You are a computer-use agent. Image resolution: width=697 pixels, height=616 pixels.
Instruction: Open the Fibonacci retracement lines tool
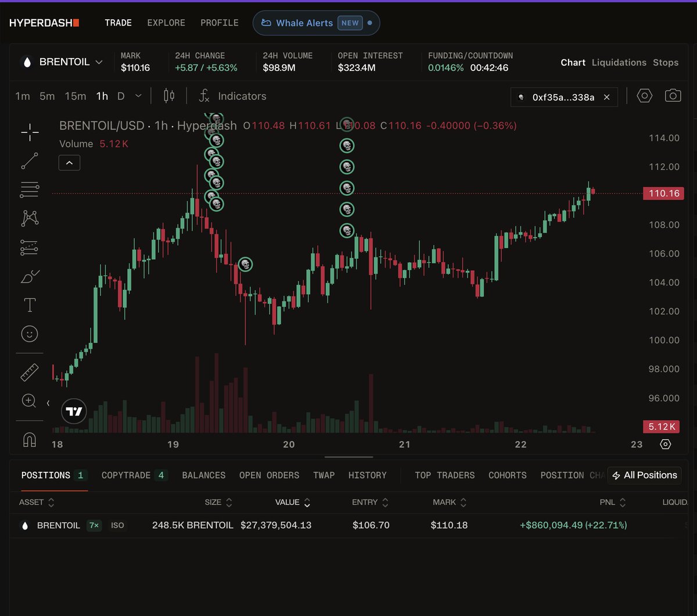(30, 189)
